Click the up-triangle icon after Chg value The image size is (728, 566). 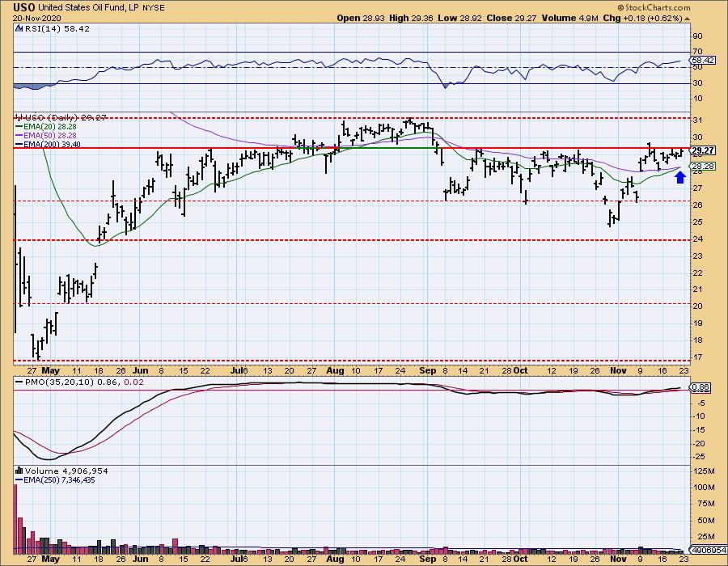click(x=687, y=19)
